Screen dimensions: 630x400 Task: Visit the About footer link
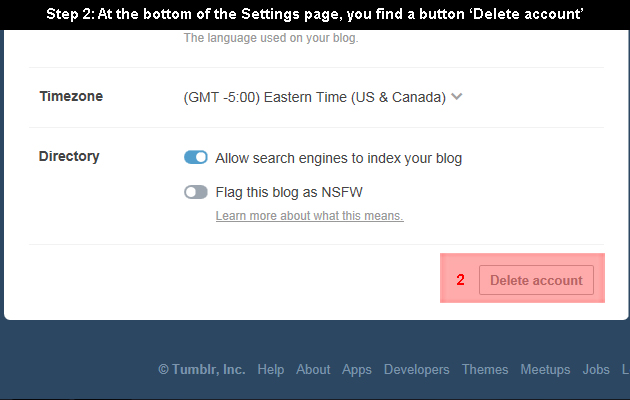pos(313,369)
